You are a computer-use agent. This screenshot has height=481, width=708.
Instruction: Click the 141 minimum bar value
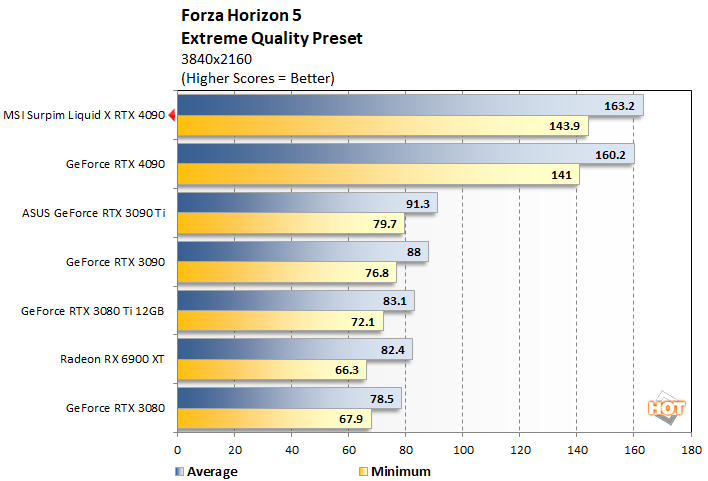coord(561,175)
